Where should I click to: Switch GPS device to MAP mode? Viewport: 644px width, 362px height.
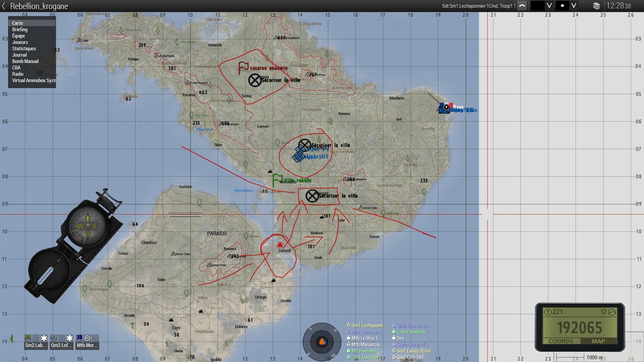click(x=598, y=341)
